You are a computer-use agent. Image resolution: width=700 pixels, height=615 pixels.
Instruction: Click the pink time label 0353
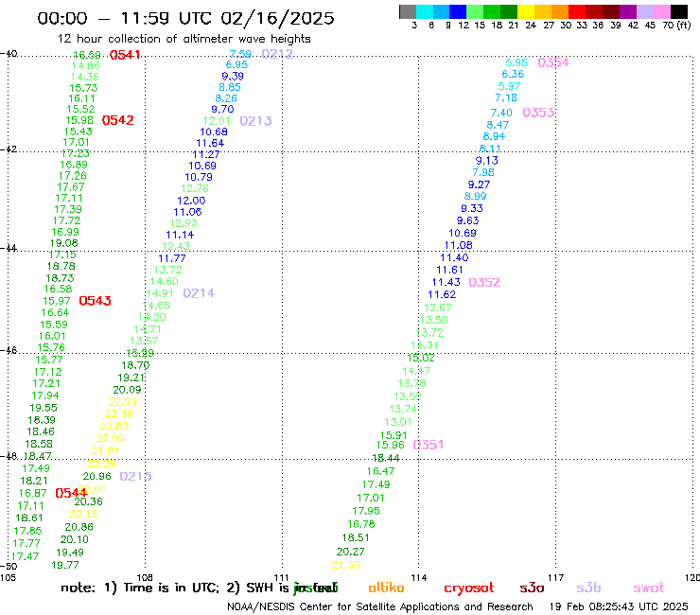538,113
